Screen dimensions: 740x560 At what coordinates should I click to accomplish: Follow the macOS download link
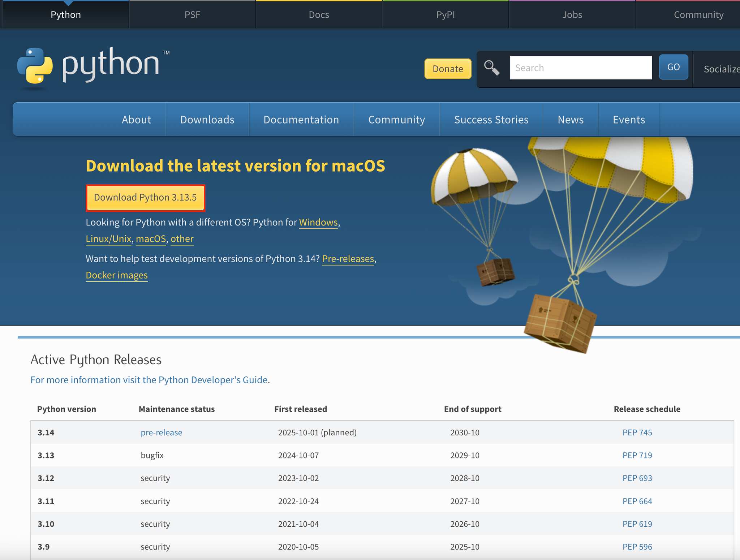[151, 239]
